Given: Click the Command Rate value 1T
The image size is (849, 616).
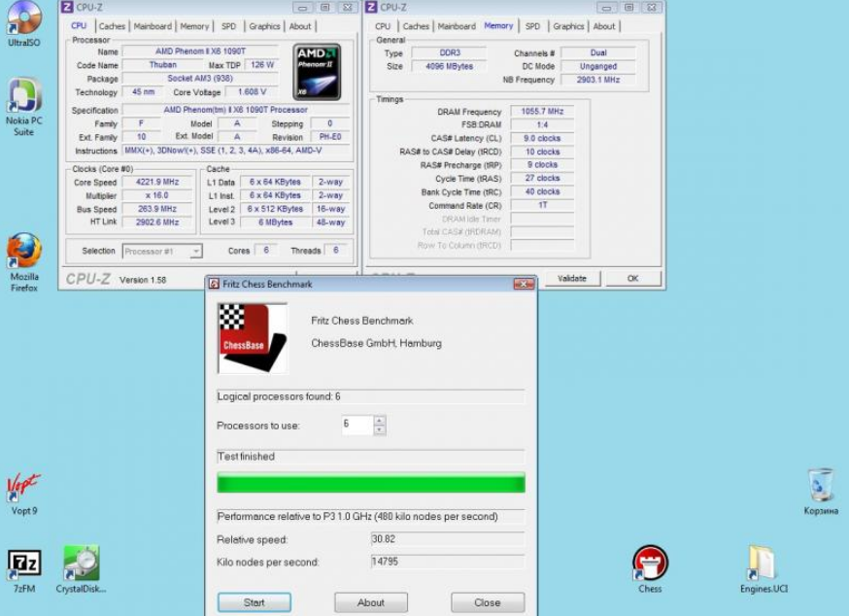Looking at the screenshot, I should [x=542, y=205].
